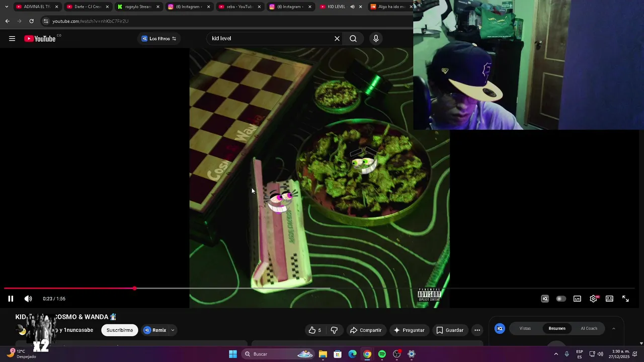Open Microsoft Store from the taskbar
The width and height of the screenshot is (644, 362).
pos(338,354)
